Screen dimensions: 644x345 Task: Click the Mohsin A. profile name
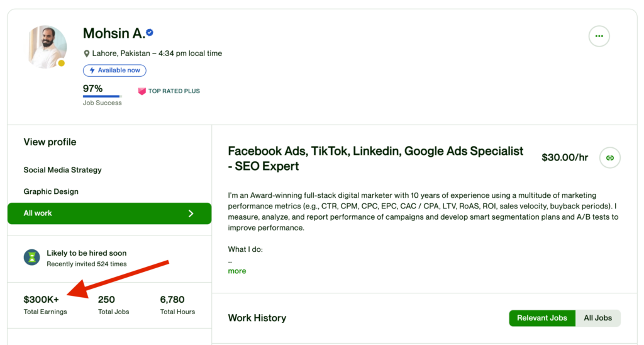[x=114, y=33]
